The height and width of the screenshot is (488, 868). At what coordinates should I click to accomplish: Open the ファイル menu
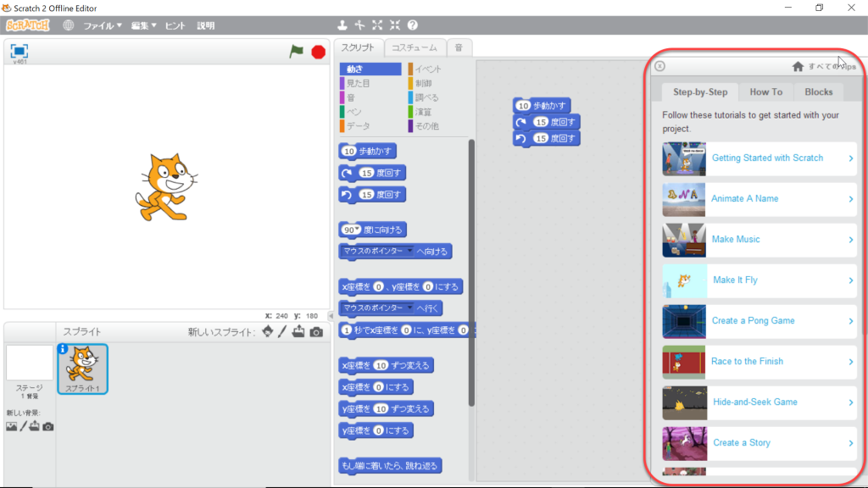point(103,25)
